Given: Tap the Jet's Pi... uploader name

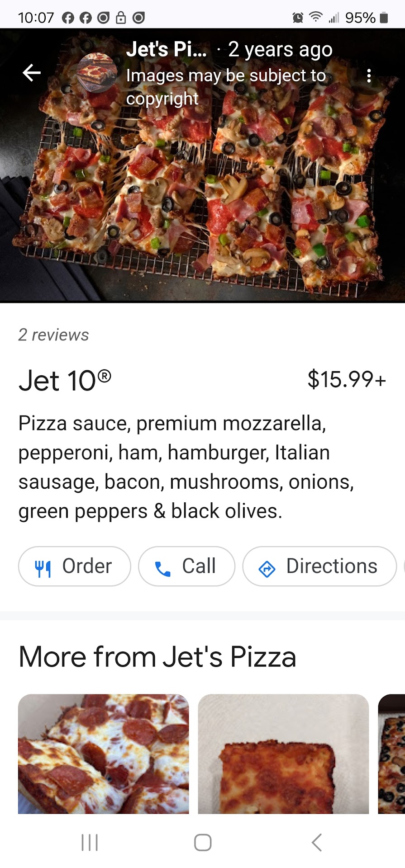Looking at the screenshot, I should click(x=166, y=49).
